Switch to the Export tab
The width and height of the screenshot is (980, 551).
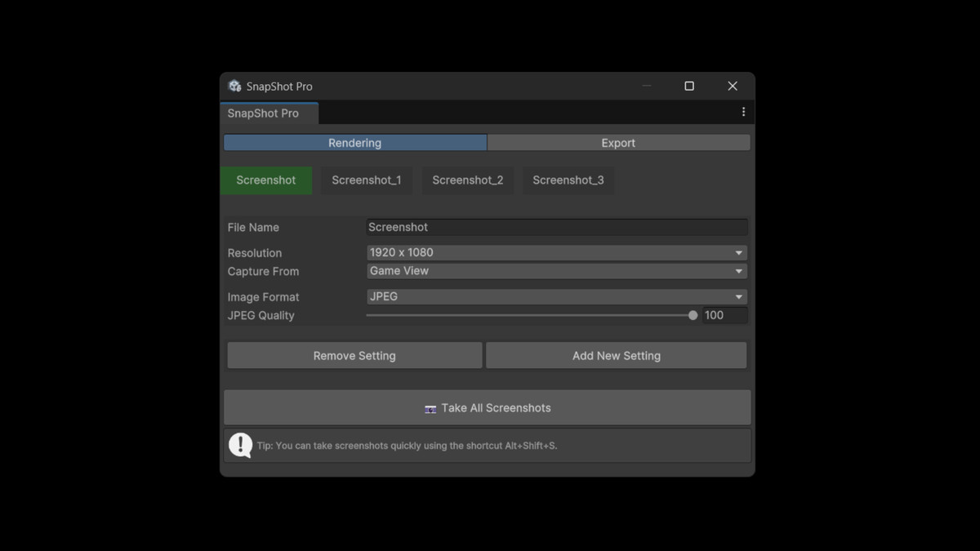pyautogui.click(x=618, y=142)
